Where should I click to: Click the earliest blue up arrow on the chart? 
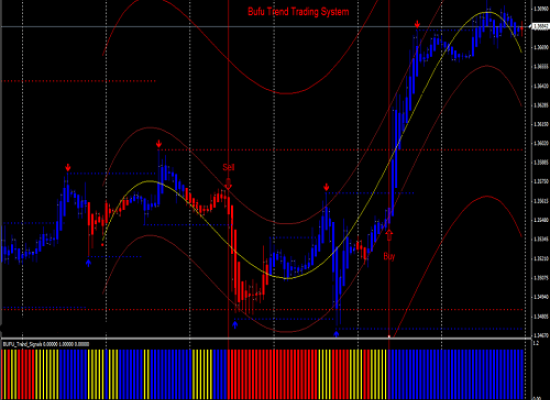tap(88, 263)
